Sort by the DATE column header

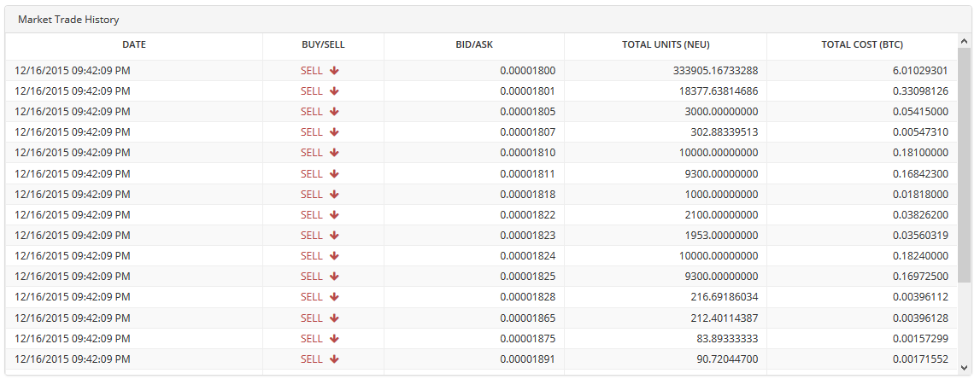[134, 45]
